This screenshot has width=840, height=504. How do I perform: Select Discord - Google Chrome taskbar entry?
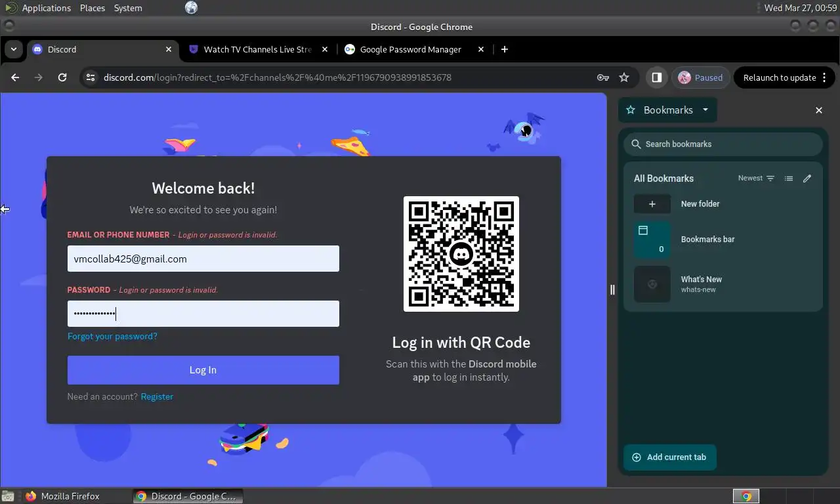click(x=188, y=496)
